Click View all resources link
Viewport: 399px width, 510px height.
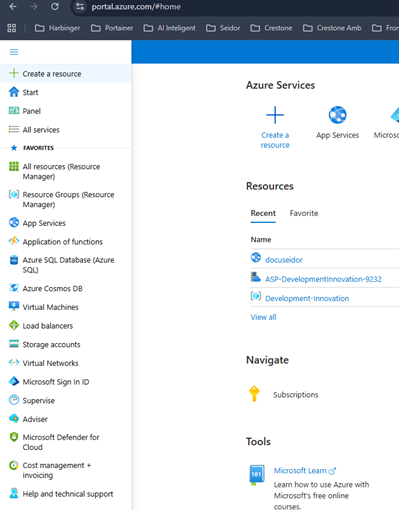(x=263, y=317)
